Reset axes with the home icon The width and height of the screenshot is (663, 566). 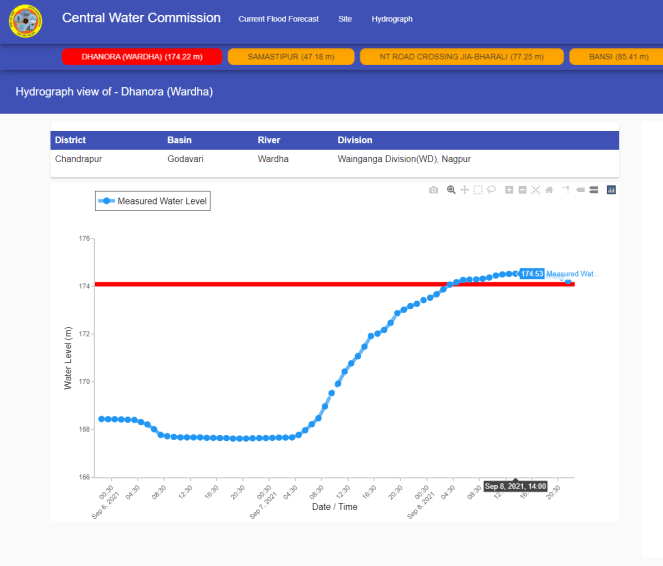click(549, 190)
